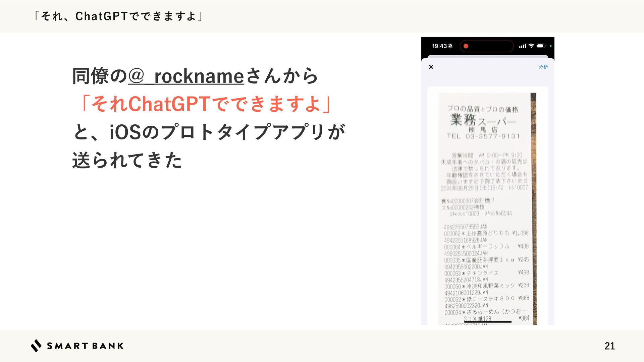Click the SMART BANK wordmark
Viewport: 644px width, 362px height.
pos(85,346)
